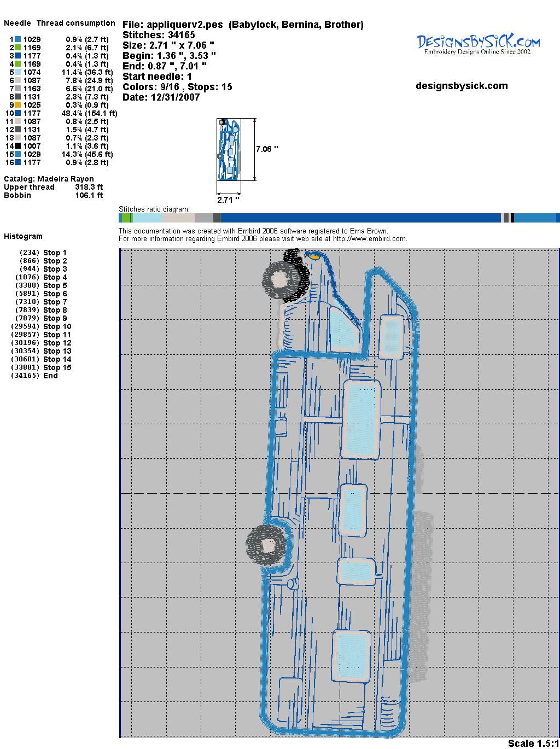This screenshot has height=749, width=560.
Task: Select the black needle 14 thread swatch
Action: click(x=18, y=146)
